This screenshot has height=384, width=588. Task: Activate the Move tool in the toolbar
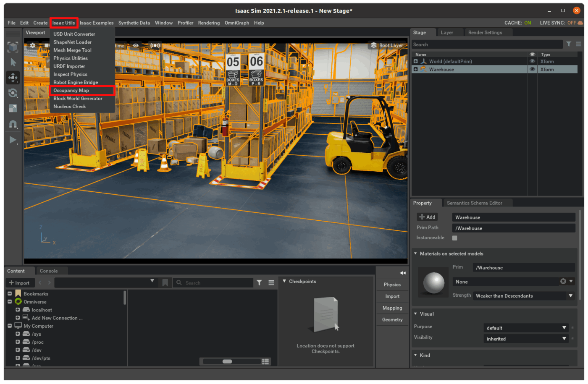[13, 78]
